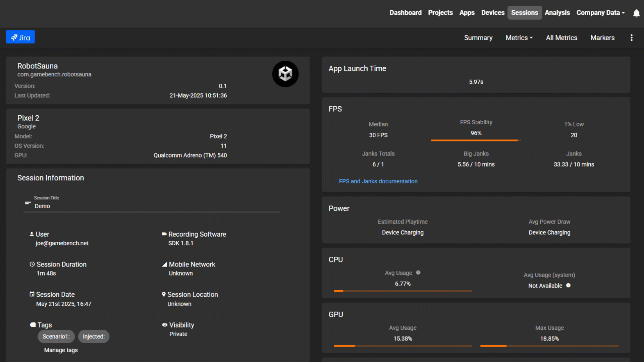Open the Metrics dropdown

[519, 38]
